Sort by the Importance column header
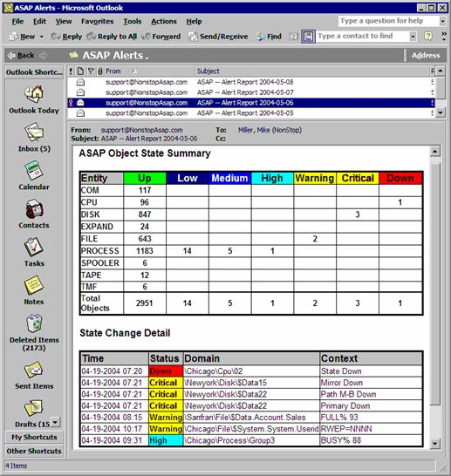Image resolution: width=451 pixels, height=476 pixels. [x=71, y=71]
